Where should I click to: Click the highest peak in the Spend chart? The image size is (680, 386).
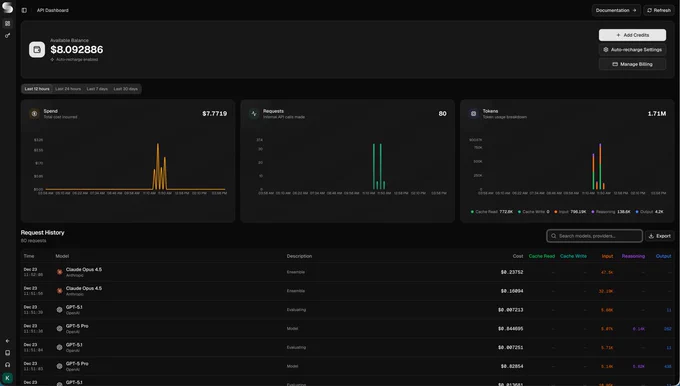point(157,145)
